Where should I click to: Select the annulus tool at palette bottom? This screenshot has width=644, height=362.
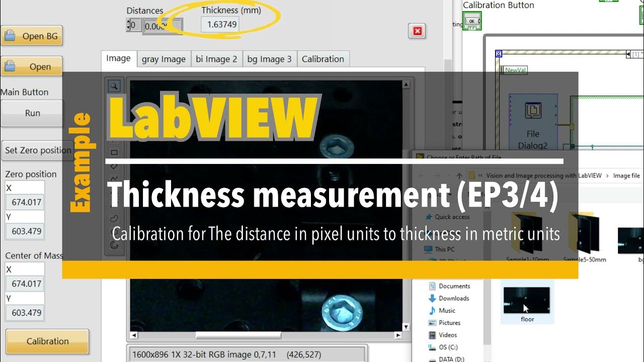(114, 245)
